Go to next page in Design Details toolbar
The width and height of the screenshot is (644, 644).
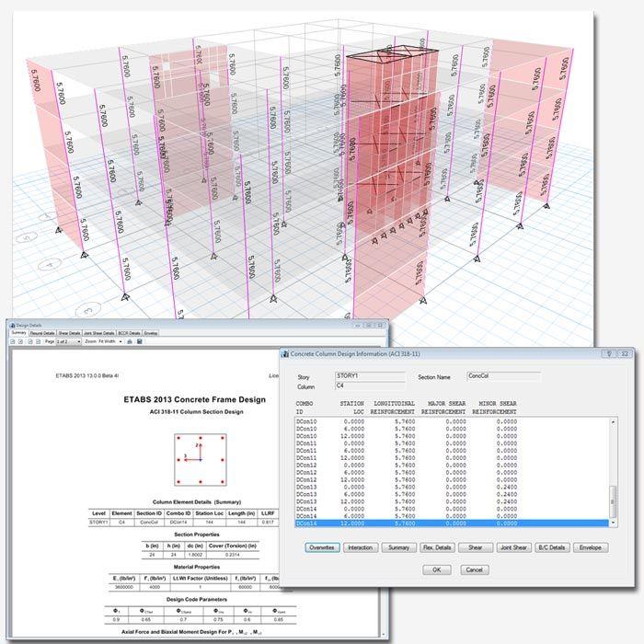click(x=30, y=341)
